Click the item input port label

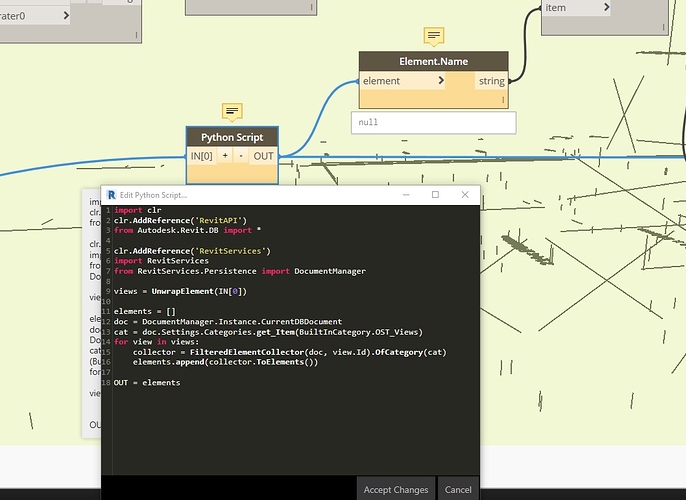tap(556, 7)
